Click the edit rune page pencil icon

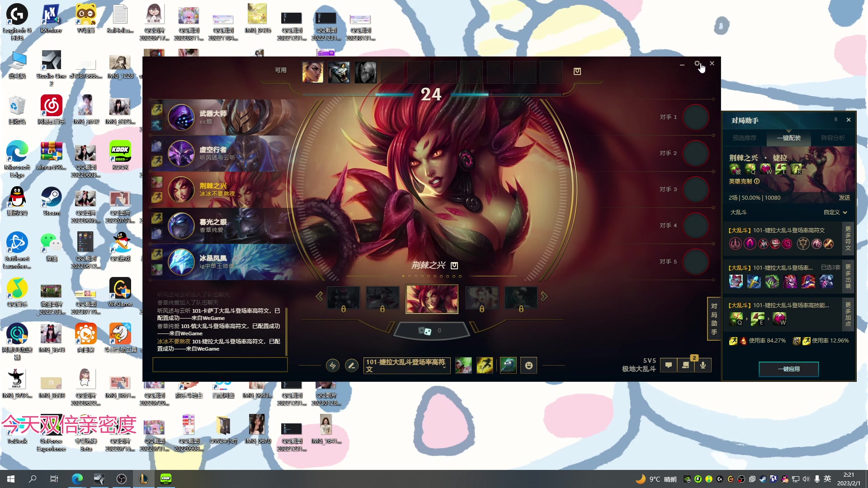(x=351, y=366)
